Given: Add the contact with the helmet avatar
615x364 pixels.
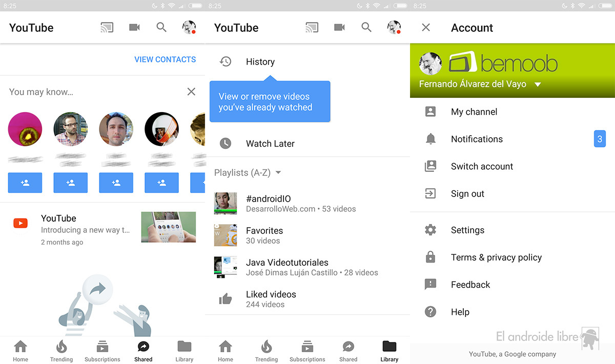Looking at the screenshot, I should tap(161, 183).
